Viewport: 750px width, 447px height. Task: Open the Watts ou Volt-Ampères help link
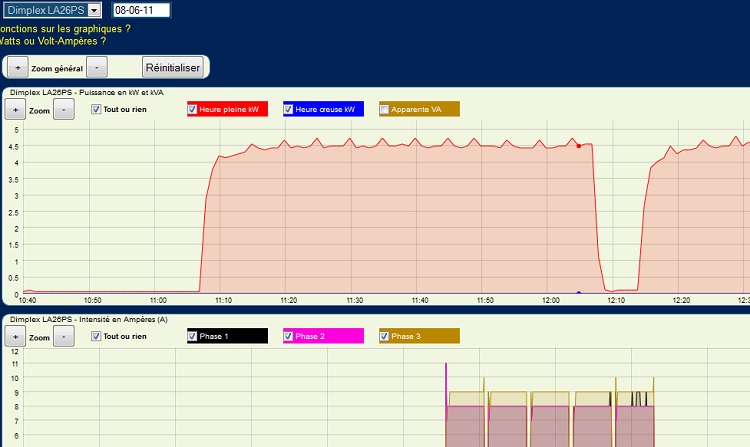click(x=53, y=41)
